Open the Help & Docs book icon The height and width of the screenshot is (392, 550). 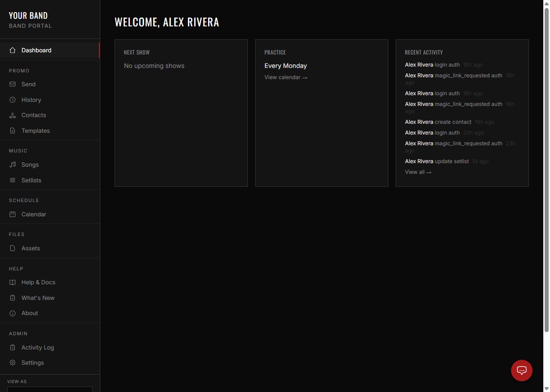pos(13,282)
